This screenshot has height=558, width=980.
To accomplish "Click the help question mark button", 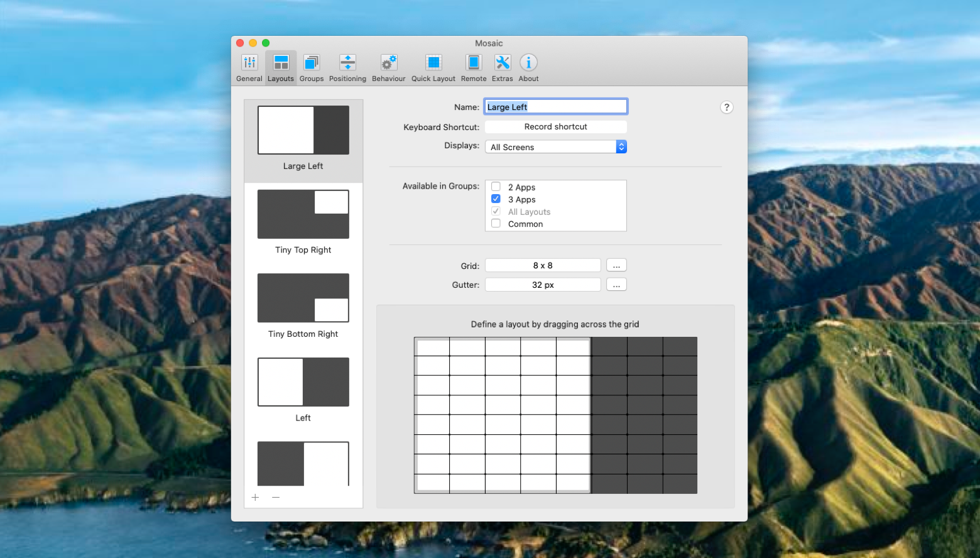I will 727,107.
